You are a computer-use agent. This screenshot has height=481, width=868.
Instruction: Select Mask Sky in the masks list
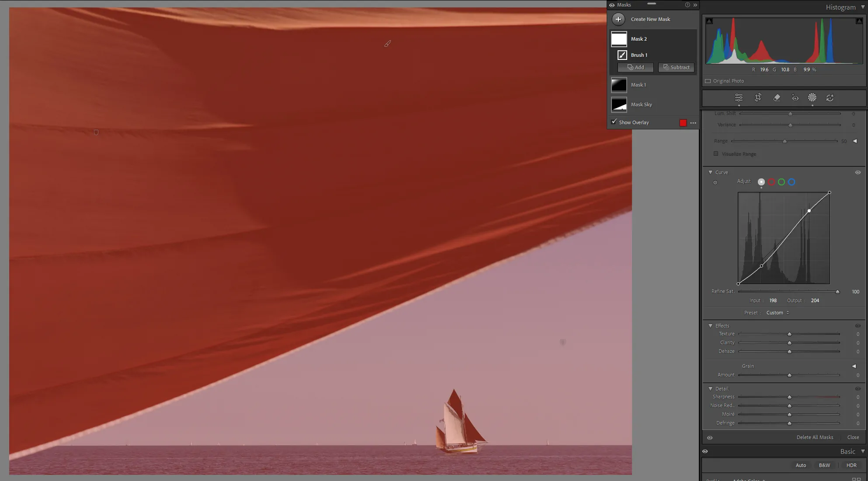pyautogui.click(x=641, y=105)
